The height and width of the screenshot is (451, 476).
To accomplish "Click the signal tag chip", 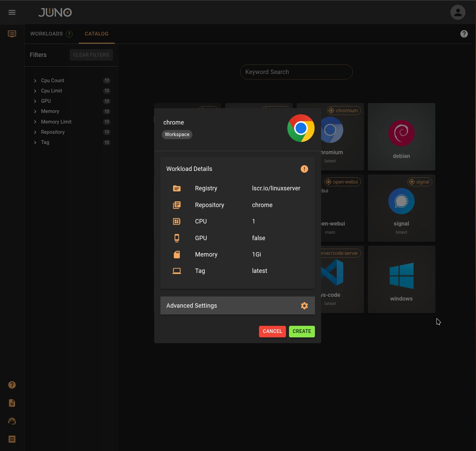I will [x=420, y=182].
